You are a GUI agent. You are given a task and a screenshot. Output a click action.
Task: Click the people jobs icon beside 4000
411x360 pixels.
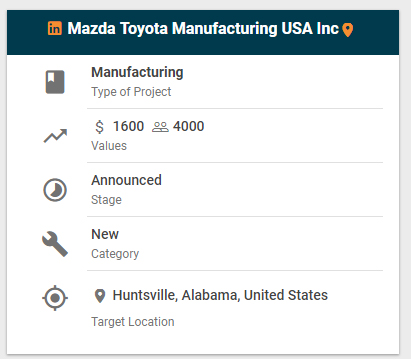coord(160,127)
